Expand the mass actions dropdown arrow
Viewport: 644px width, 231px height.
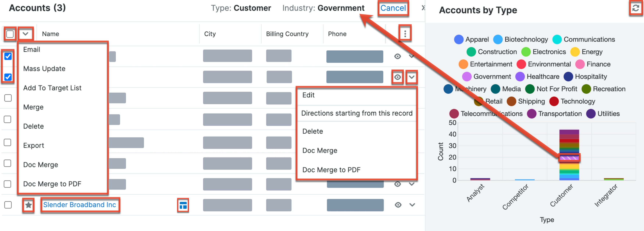pos(26,33)
